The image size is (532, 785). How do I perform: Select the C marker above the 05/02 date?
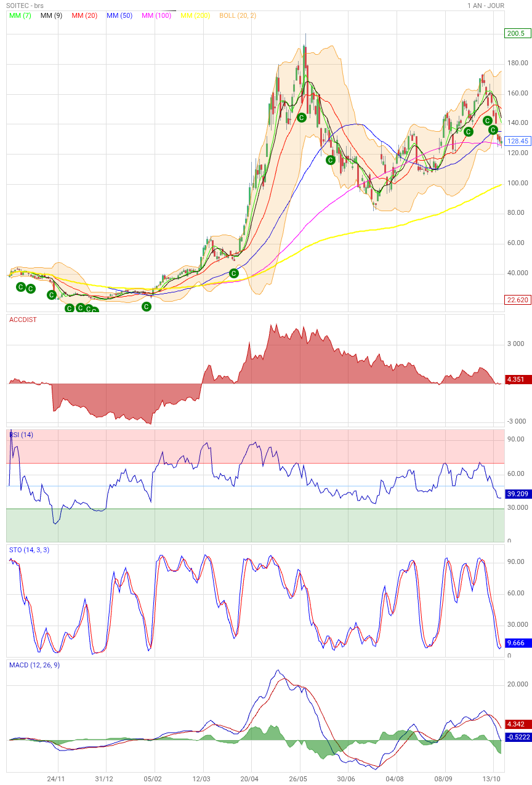pos(147,306)
